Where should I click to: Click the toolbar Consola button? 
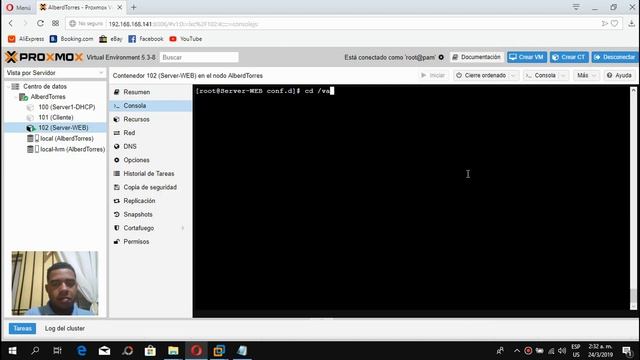pyautogui.click(x=541, y=76)
